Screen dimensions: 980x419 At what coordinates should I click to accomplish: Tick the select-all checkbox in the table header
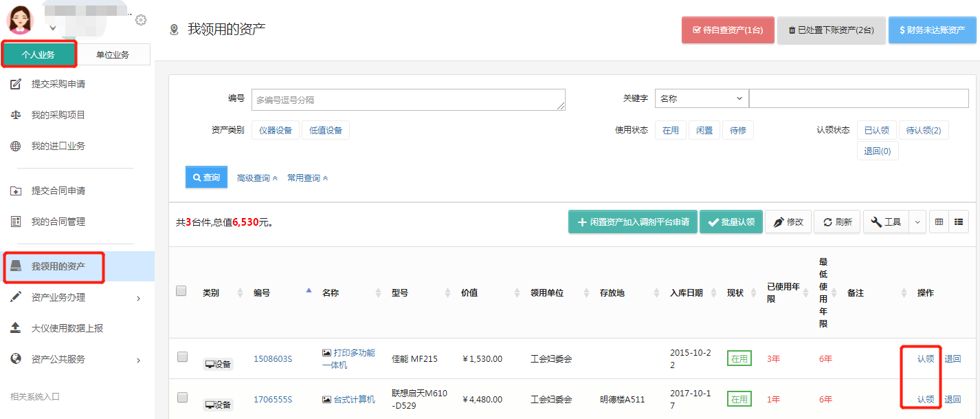click(181, 291)
